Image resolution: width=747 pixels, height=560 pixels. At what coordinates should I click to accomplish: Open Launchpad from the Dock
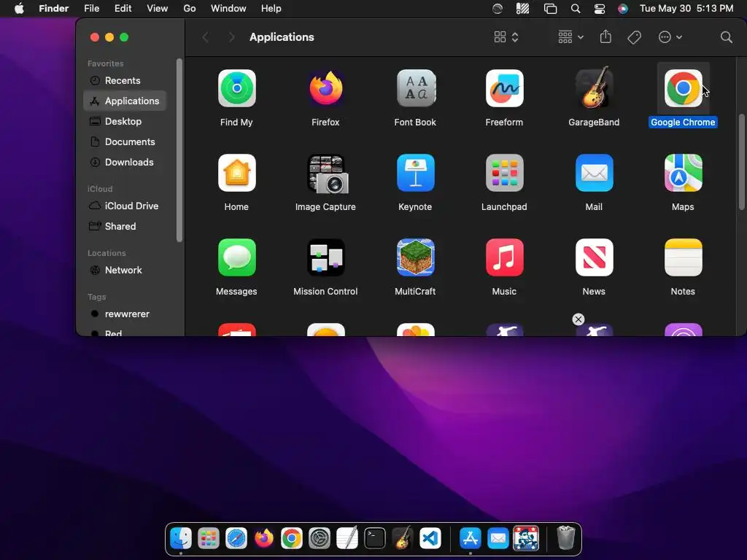click(209, 539)
